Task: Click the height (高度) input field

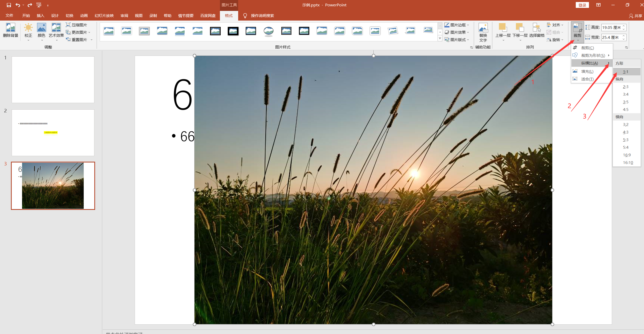Action: point(612,27)
